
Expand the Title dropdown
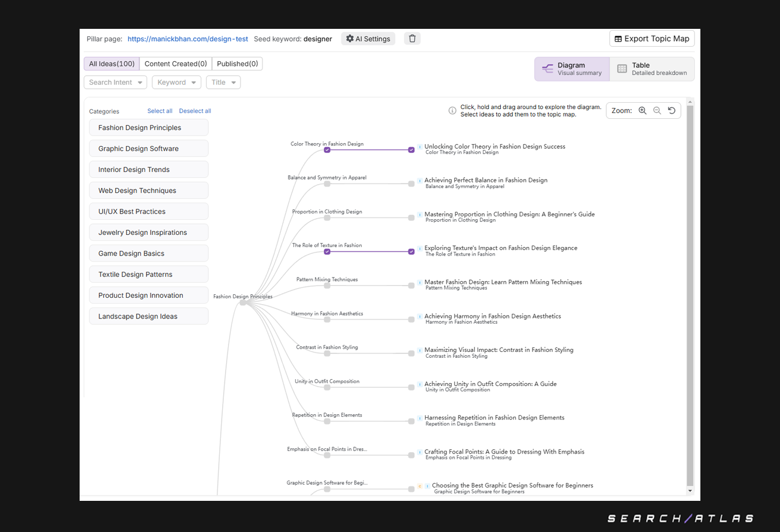point(223,82)
